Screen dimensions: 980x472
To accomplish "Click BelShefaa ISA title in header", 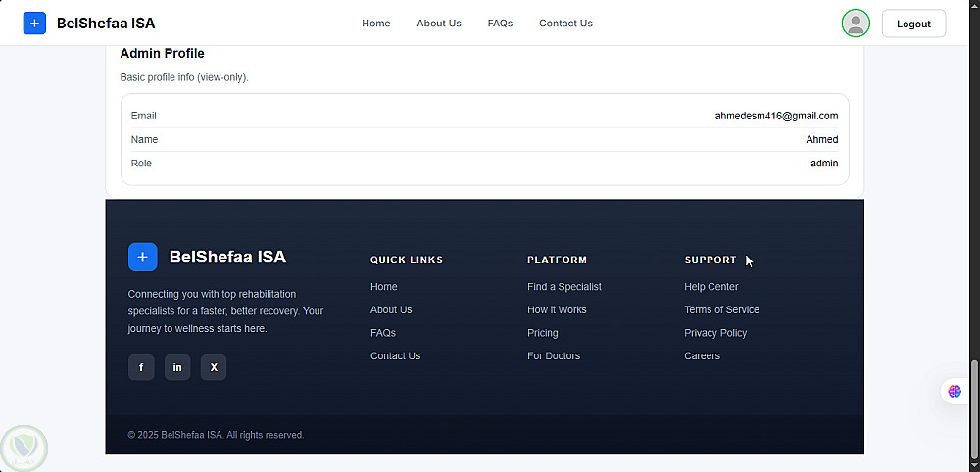I will coord(106,24).
